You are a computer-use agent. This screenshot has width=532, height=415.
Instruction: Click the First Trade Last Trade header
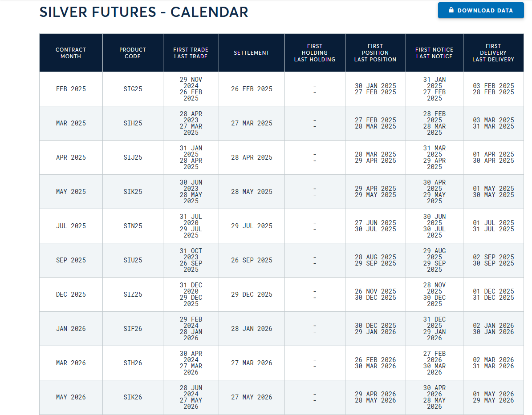pyautogui.click(x=191, y=53)
